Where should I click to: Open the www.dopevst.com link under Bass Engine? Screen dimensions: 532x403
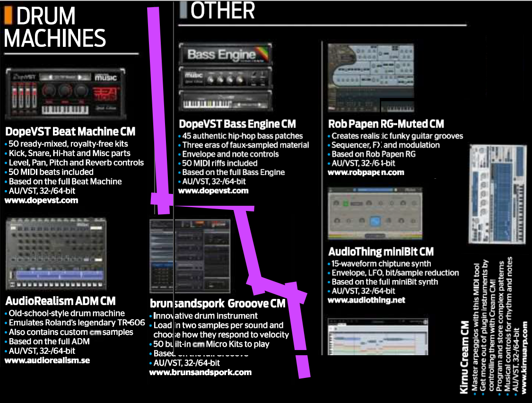pyautogui.click(x=213, y=191)
